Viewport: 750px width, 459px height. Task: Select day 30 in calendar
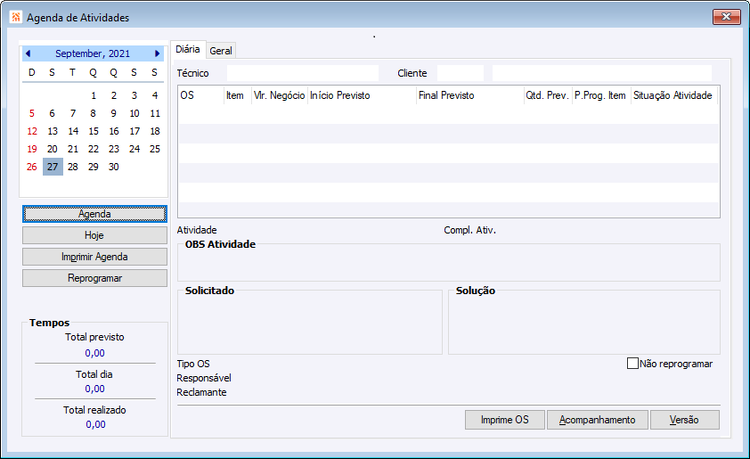click(x=113, y=167)
